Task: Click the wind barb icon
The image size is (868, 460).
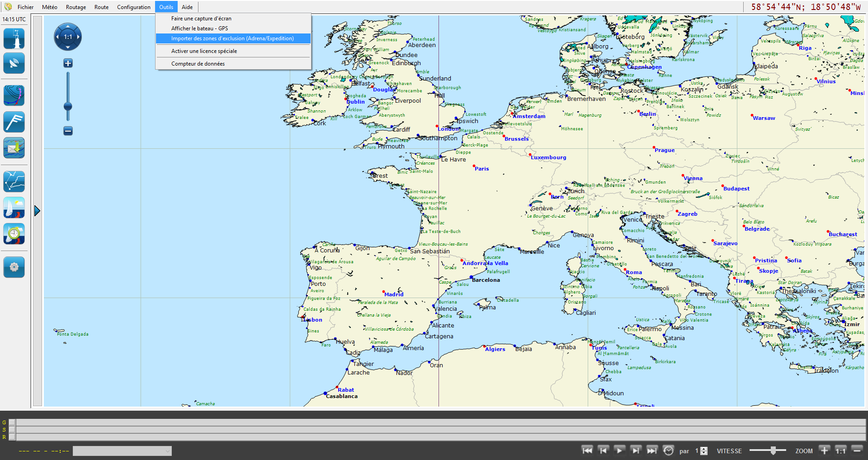Action: pyautogui.click(x=14, y=122)
